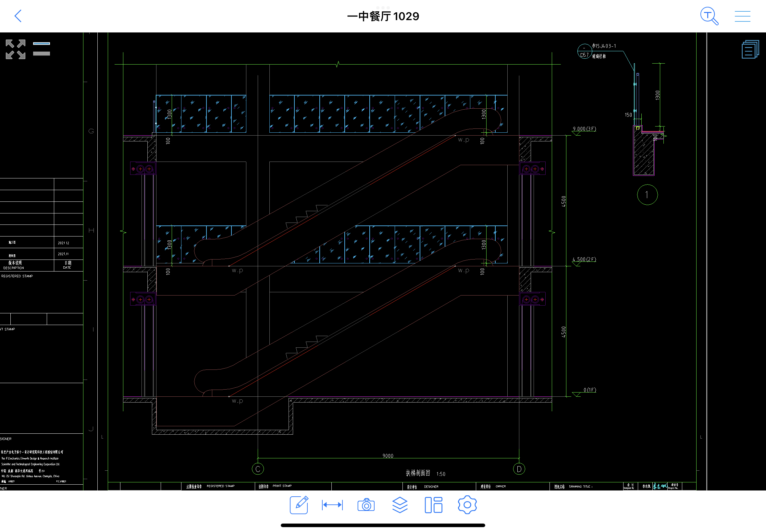The height and width of the screenshot is (532, 766).
Task: Tap the 2021.12 date cell
Action: (x=63, y=243)
